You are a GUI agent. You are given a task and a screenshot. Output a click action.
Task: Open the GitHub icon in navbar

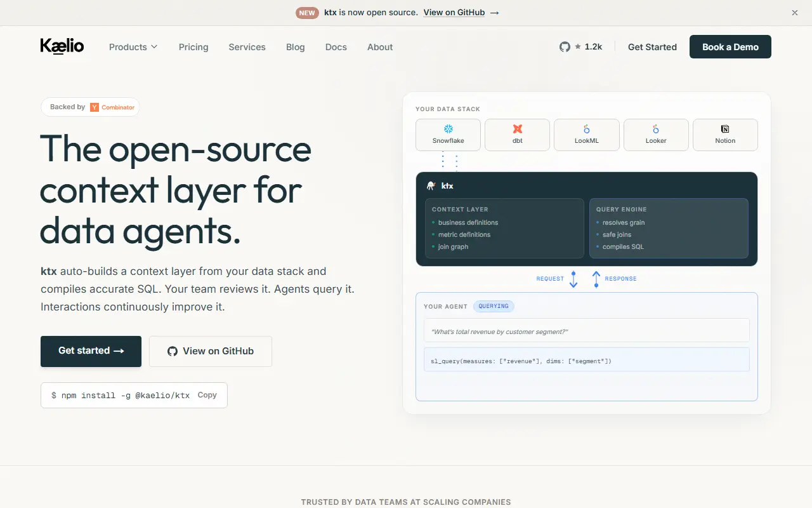pos(565,47)
